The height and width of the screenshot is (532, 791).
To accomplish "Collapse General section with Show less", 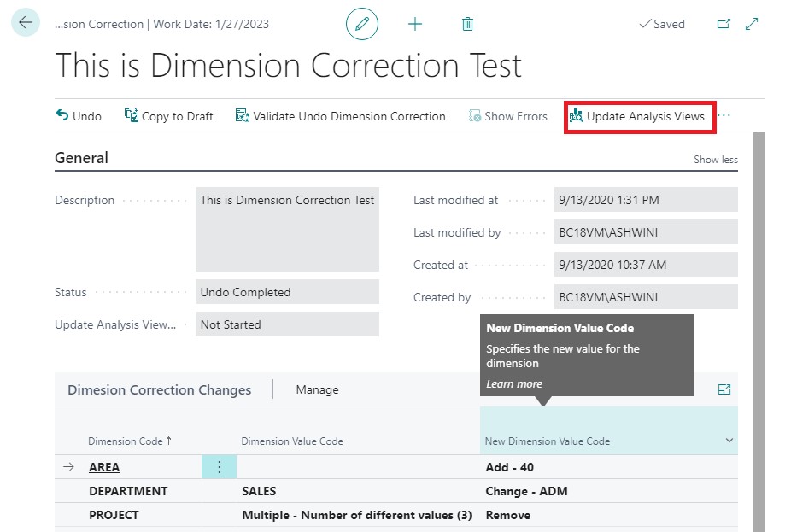I will point(715,160).
